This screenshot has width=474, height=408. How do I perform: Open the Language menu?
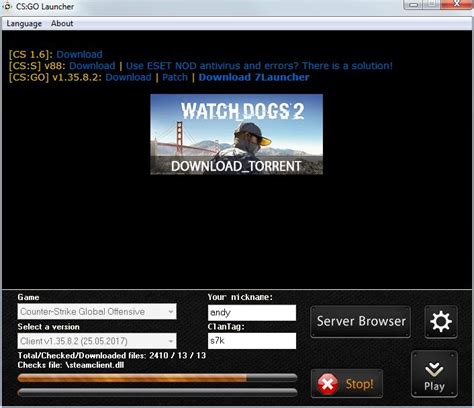click(24, 24)
